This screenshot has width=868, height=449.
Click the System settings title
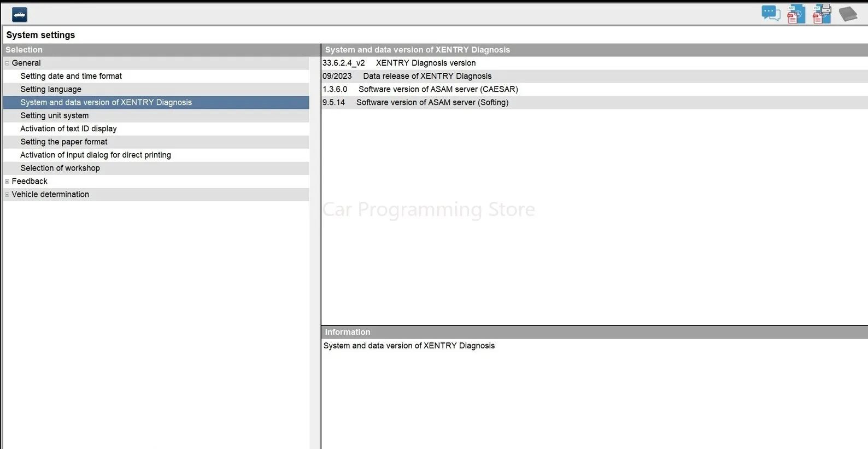click(x=40, y=35)
